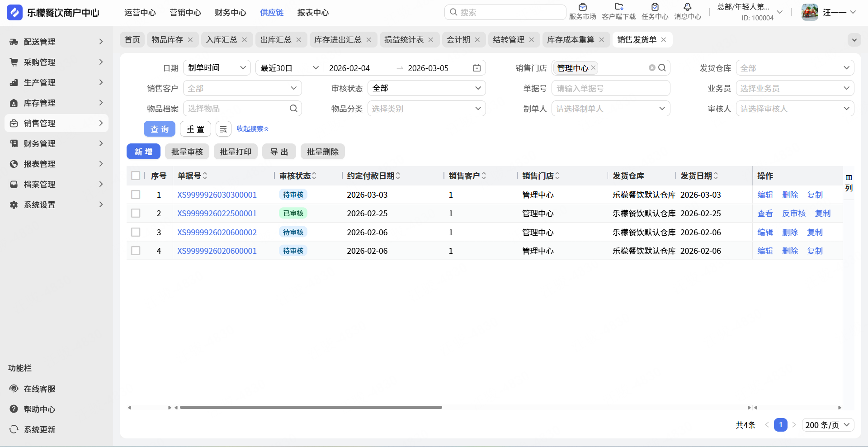
Task: Click 反审核 link for the approved order
Action: pos(794,214)
